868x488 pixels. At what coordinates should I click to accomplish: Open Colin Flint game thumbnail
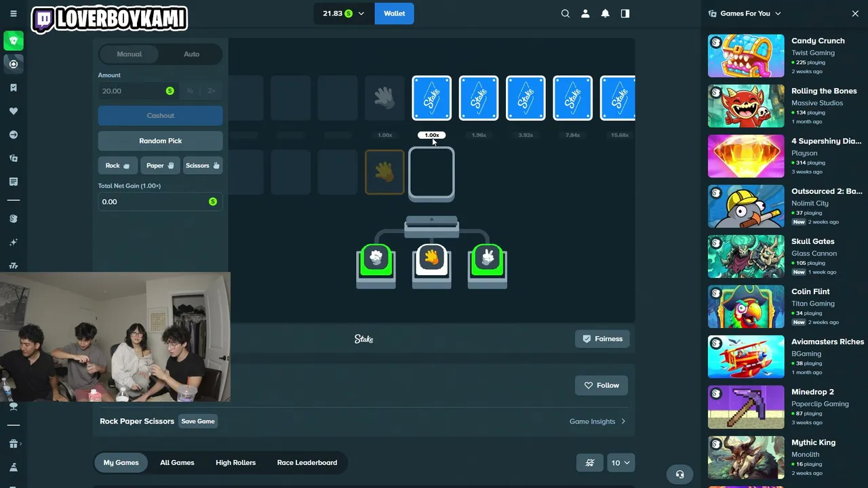point(746,307)
